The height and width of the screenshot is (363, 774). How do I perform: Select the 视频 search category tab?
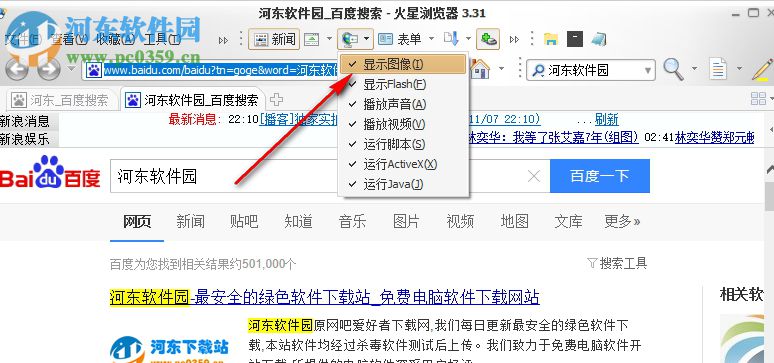pos(460,221)
